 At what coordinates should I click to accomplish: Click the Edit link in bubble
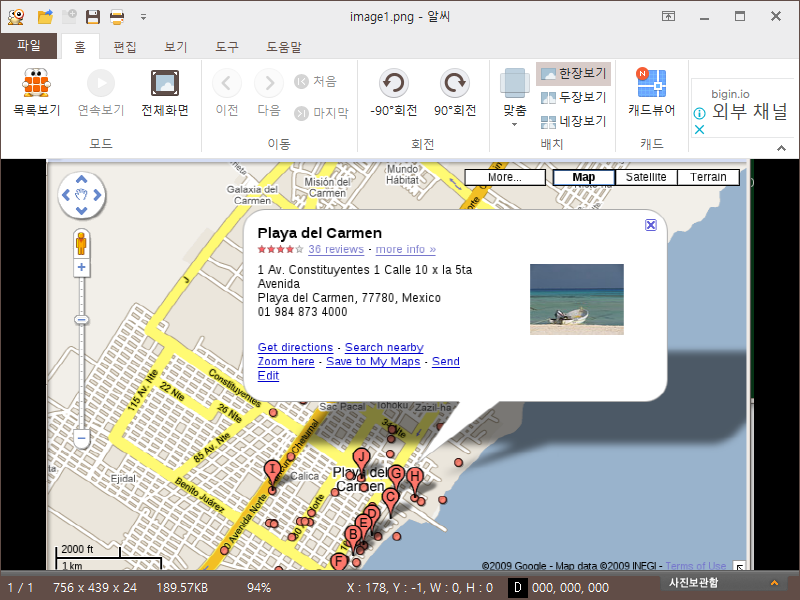pyautogui.click(x=268, y=376)
